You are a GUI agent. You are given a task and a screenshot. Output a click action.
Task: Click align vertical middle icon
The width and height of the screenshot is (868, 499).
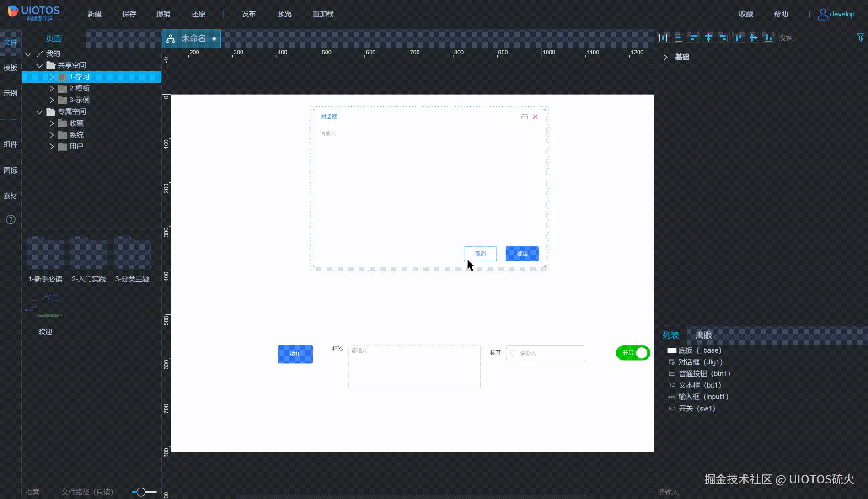(754, 38)
